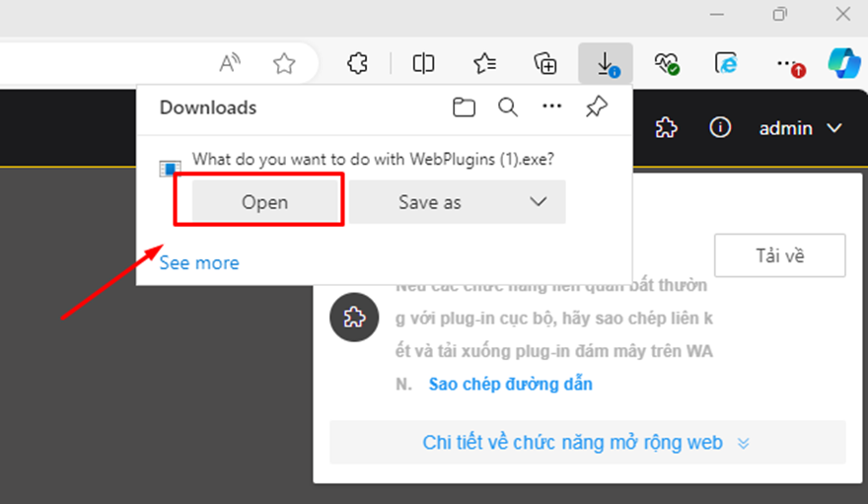Click the info icon next to admin
This screenshot has height=504, width=868.
click(x=720, y=128)
